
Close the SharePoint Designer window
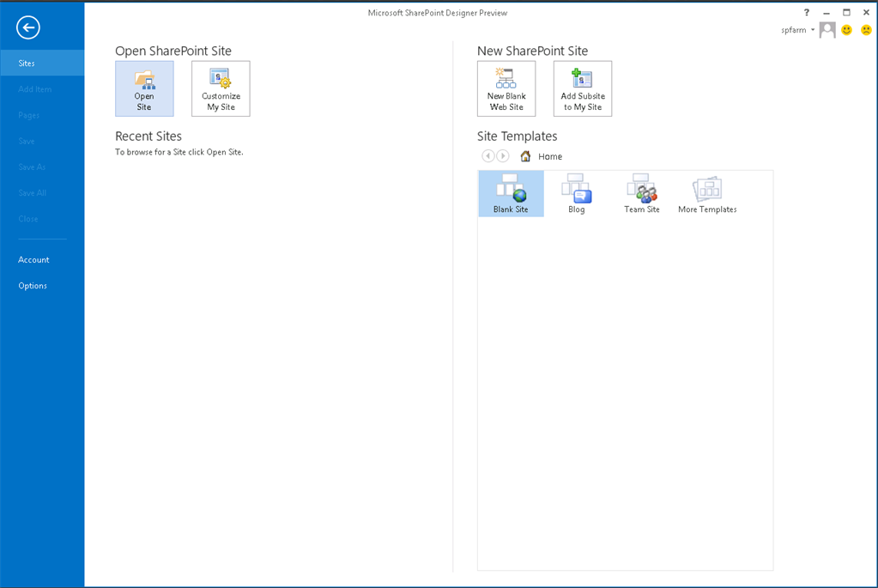pos(866,12)
